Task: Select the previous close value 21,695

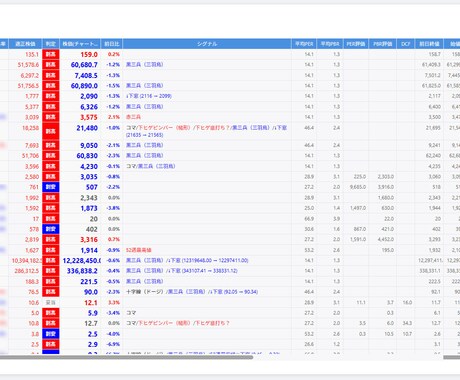Action: [433, 128]
